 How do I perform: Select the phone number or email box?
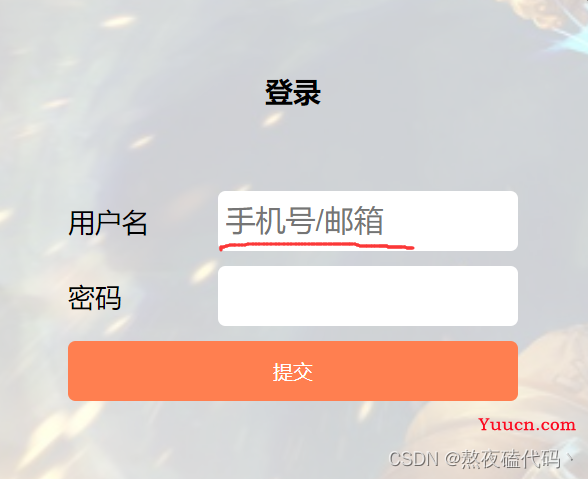368,221
